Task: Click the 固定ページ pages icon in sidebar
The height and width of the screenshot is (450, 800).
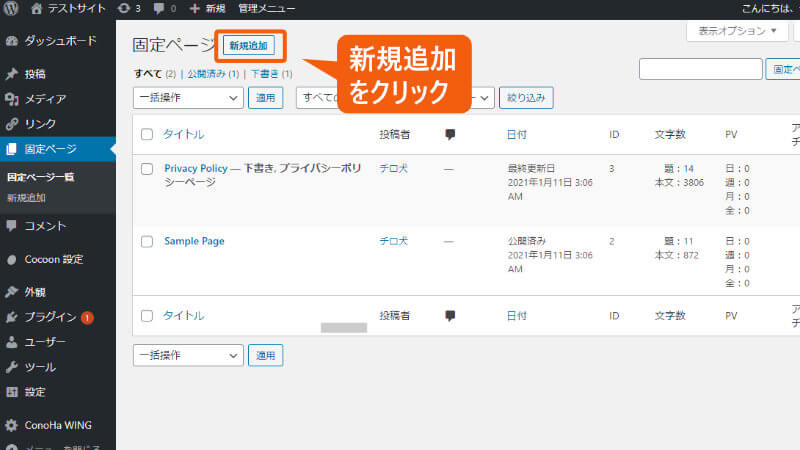Action: click(x=12, y=149)
